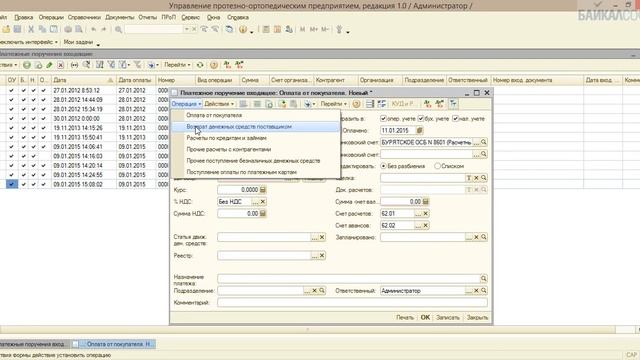Click the OK button in the document window
Image resolution: width=640 pixels, height=360 pixels.
pyautogui.click(x=425, y=318)
